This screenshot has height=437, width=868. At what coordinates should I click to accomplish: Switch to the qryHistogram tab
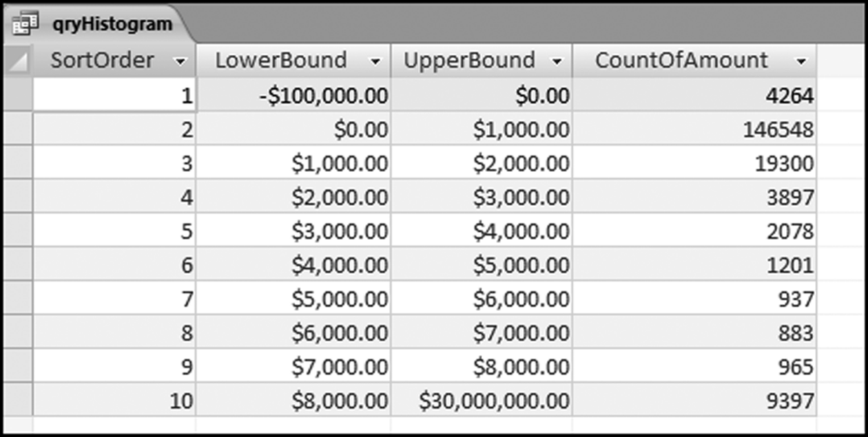pos(112,25)
